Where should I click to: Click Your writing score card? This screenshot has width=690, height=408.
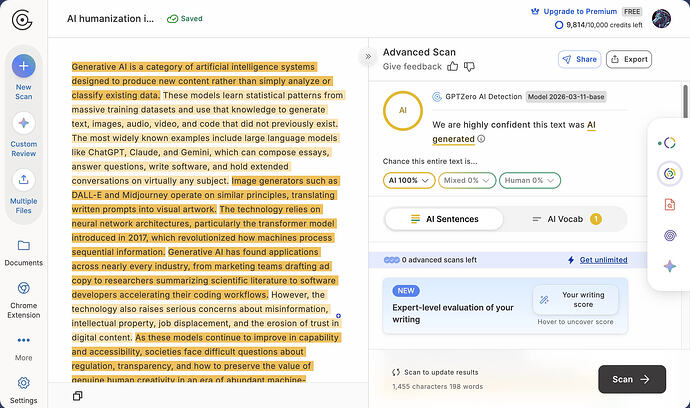(576, 300)
